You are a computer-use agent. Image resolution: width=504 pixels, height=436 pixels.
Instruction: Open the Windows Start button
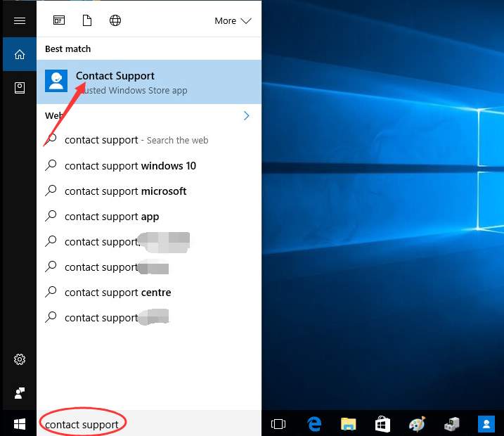coord(20,424)
